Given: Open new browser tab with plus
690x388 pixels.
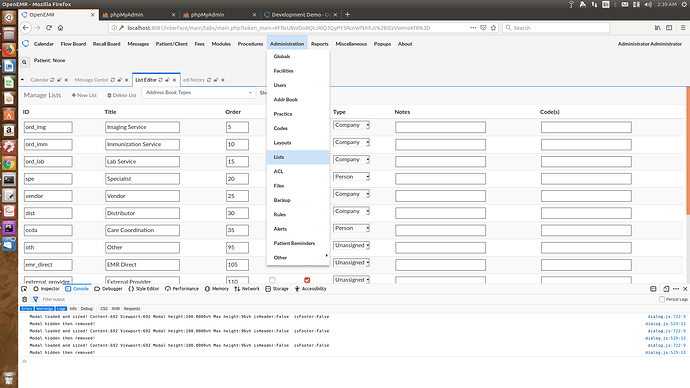Looking at the screenshot, I should click(347, 15).
